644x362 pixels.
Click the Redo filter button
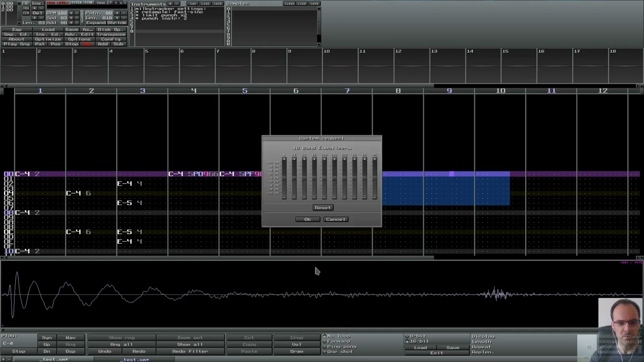pos(190,351)
